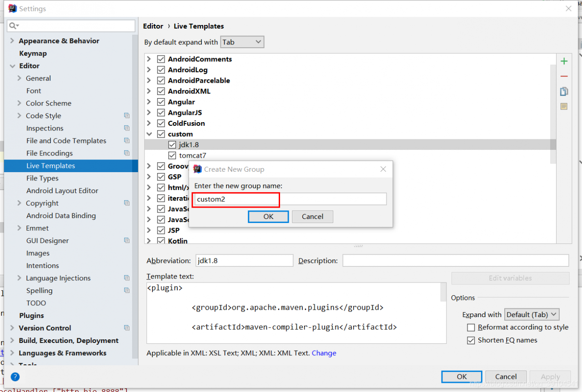Click the Apply button in Settings
Image resolution: width=582 pixels, height=392 pixels.
coord(550,377)
